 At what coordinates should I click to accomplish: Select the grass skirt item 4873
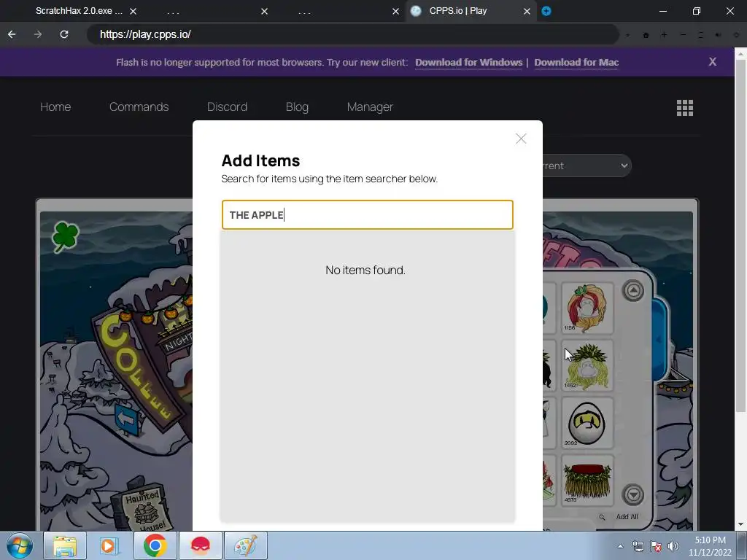point(587,481)
